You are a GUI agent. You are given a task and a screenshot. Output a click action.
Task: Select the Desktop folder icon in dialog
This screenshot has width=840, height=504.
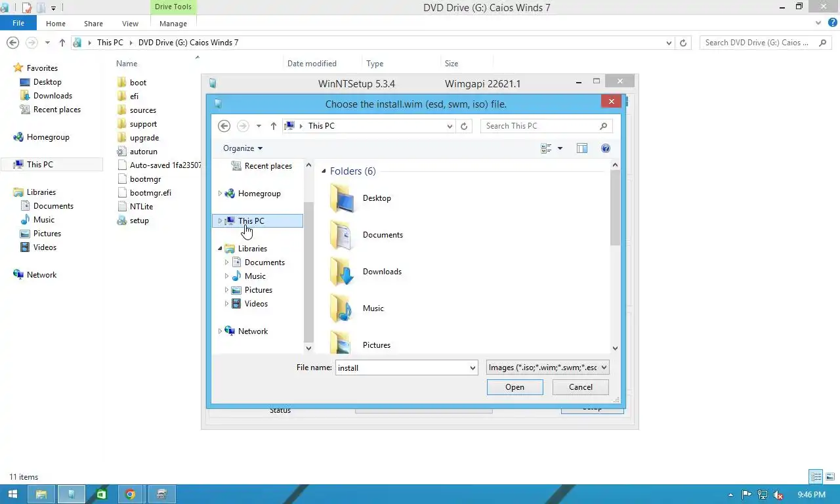[x=342, y=198]
